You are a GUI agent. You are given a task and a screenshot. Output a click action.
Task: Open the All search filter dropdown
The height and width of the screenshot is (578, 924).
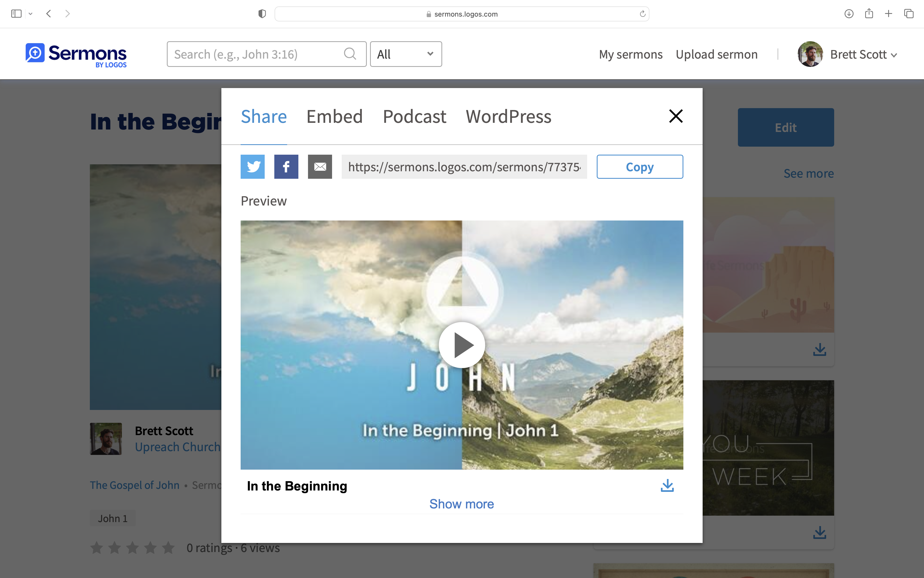click(406, 54)
